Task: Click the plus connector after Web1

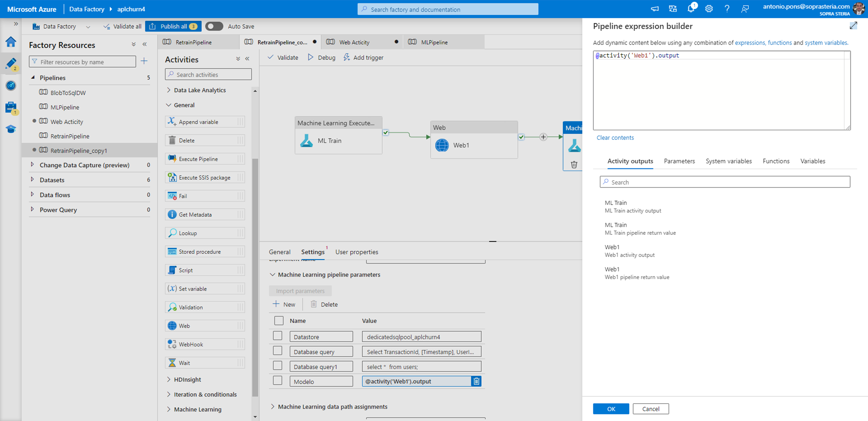Action: coord(543,137)
